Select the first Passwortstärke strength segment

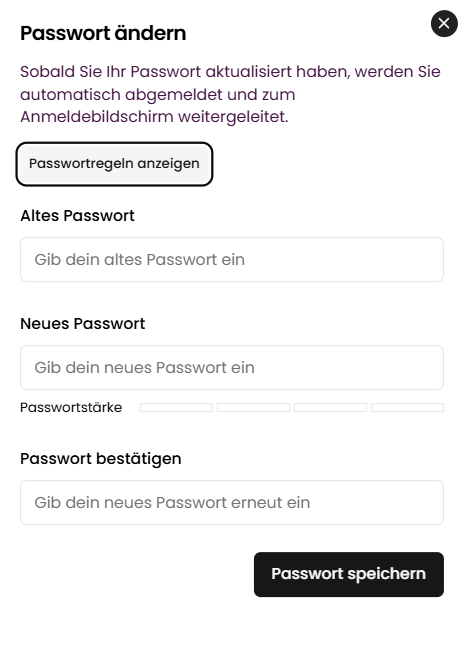(176, 407)
